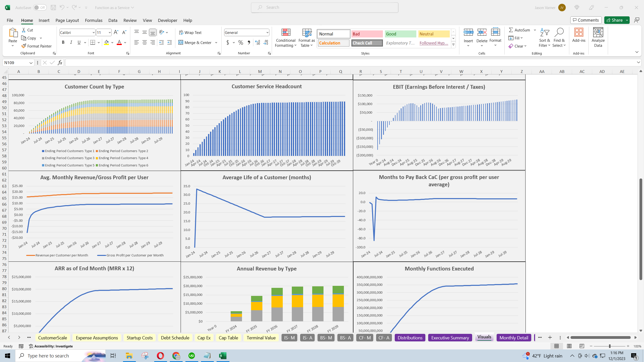Expand the Name Box dropdown arrow

pos(31,63)
